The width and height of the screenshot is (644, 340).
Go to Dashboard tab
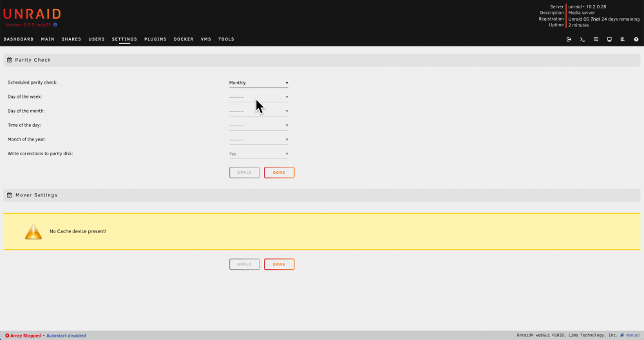coord(19,39)
